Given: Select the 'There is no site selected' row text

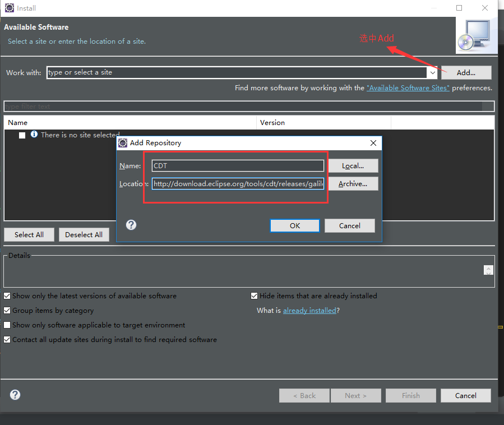Looking at the screenshot, I should [80, 135].
